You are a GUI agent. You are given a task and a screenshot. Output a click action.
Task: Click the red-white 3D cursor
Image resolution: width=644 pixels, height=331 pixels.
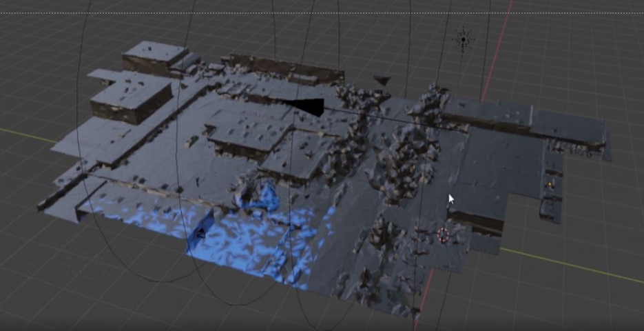pos(443,236)
